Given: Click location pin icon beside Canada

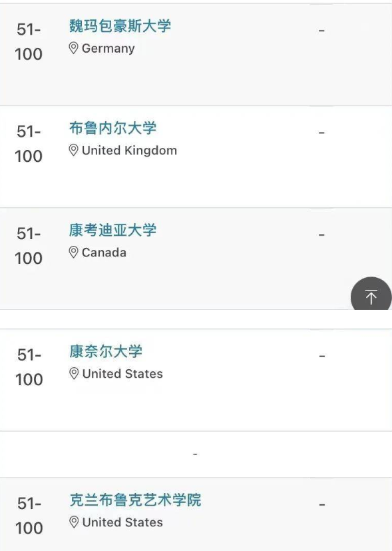Looking at the screenshot, I should (73, 253).
